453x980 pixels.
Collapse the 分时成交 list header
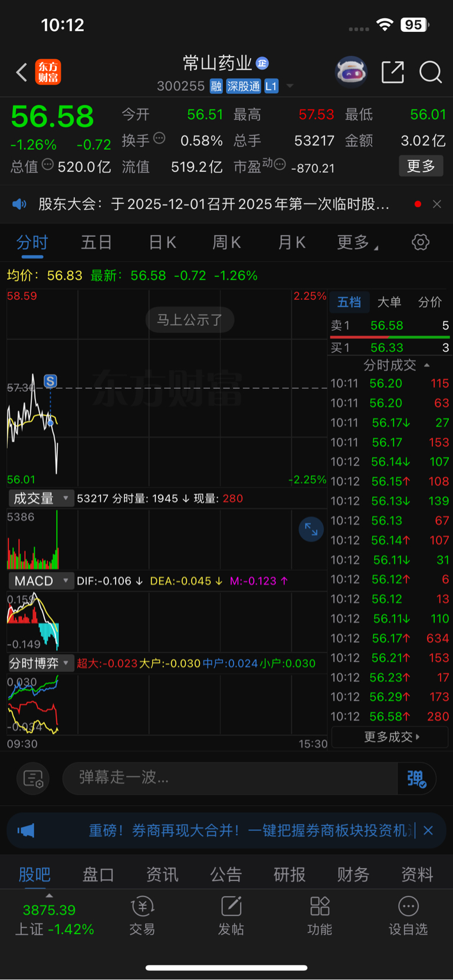396,365
